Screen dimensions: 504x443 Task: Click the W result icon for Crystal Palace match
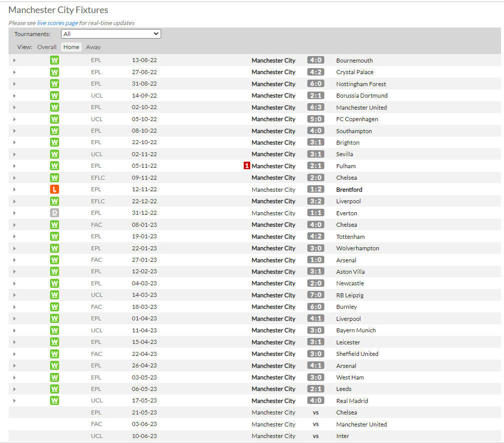tap(55, 72)
